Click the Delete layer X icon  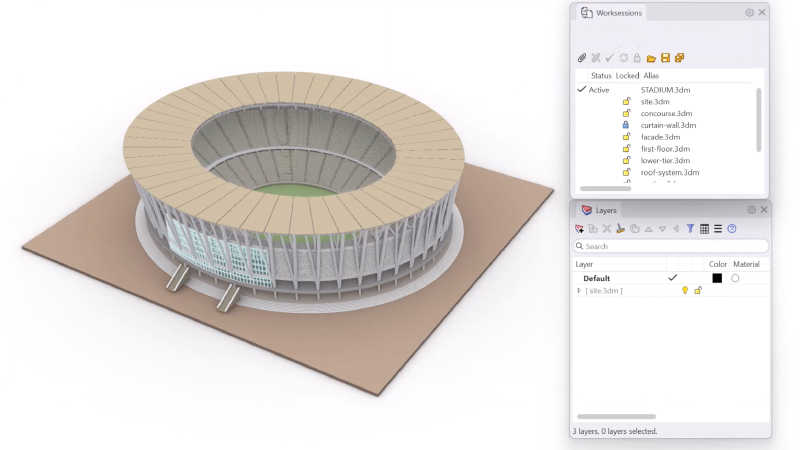click(x=607, y=229)
